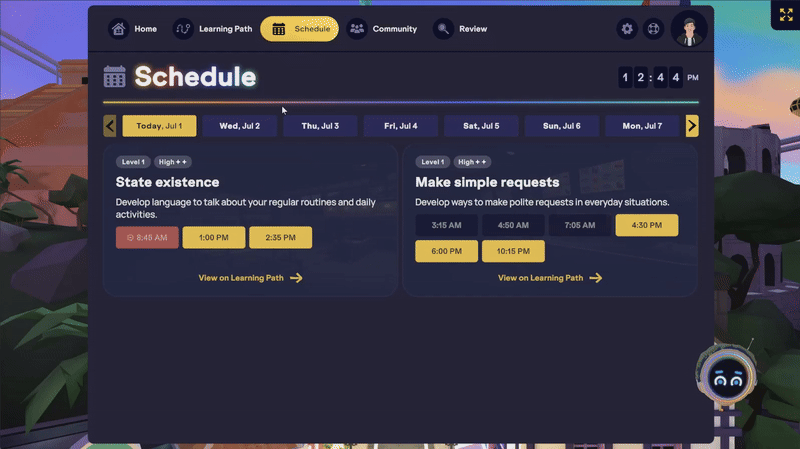This screenshot has height=449, width=800.
Task: Open the Learning Path icon
Action: (183, 29)
